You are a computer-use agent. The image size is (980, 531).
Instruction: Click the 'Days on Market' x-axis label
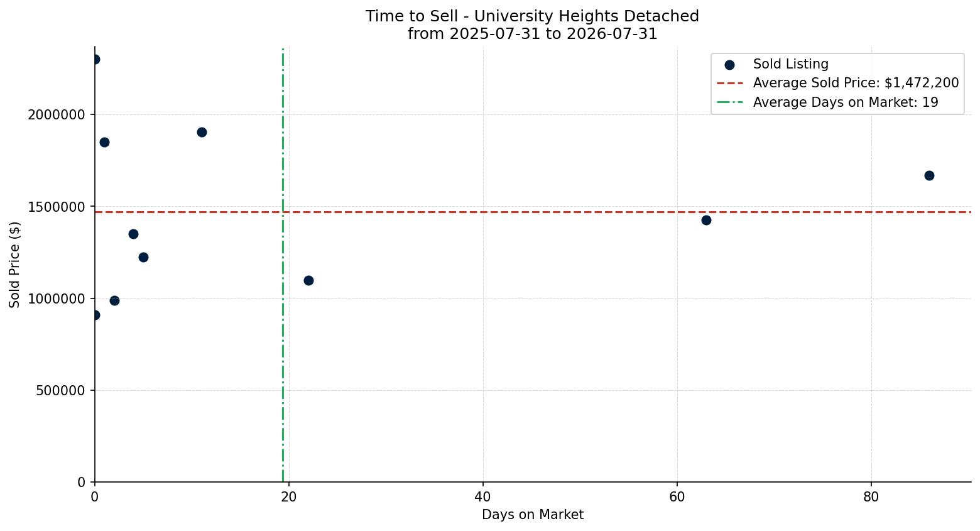[x=533, y=515]
